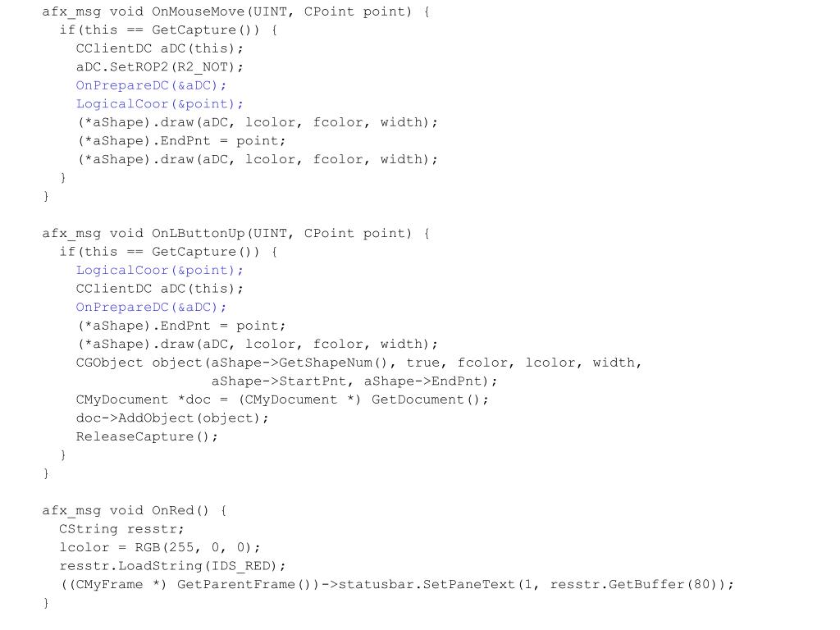Click the CMyDocument *doc assignment line
This screenshot has height=630, width=840.
(282, 399)
